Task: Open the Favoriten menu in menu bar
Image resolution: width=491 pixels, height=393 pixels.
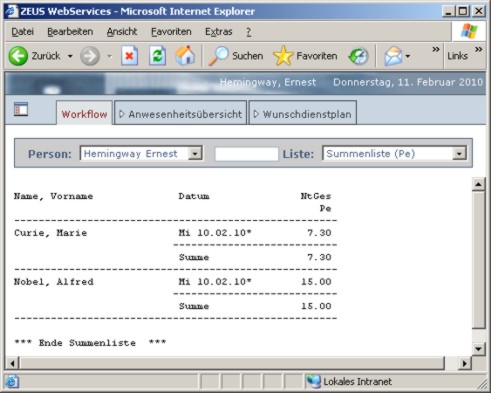Action: tap(171, 32)
